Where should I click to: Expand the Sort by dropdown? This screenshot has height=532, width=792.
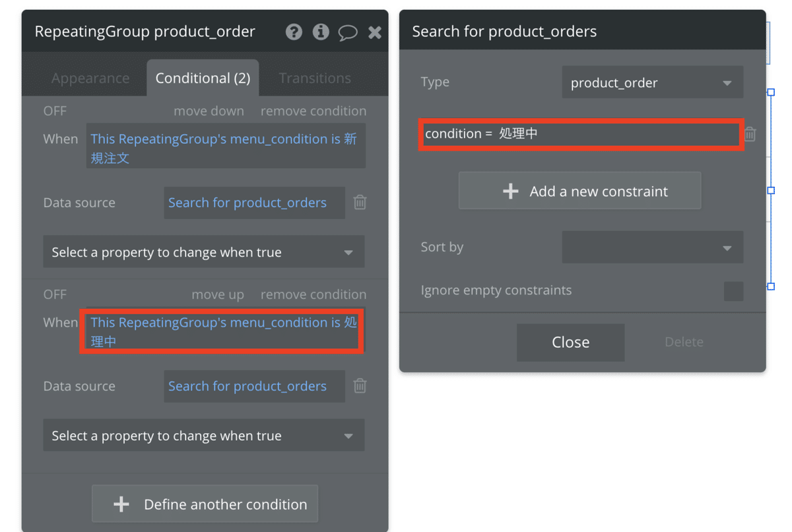652,248
